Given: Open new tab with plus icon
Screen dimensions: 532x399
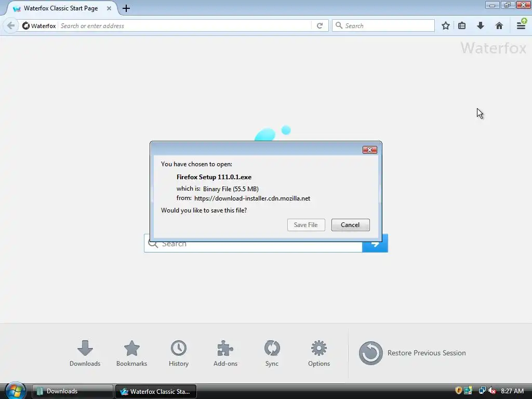Looking at the screenshot, I should [126, 8].
